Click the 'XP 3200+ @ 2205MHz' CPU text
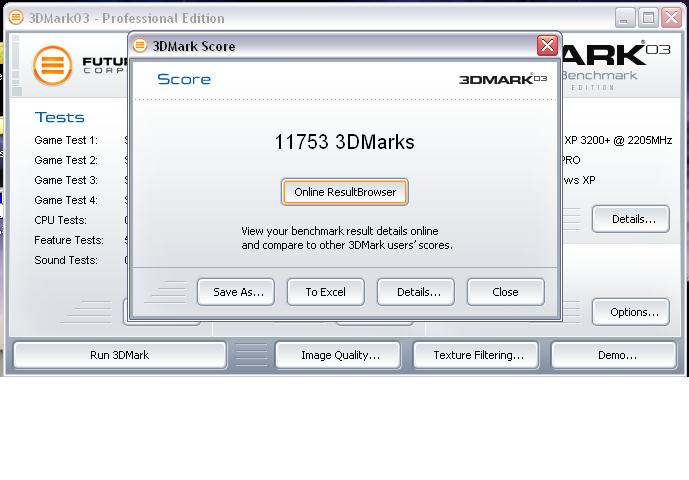689x480 pixels. [618, 140]
